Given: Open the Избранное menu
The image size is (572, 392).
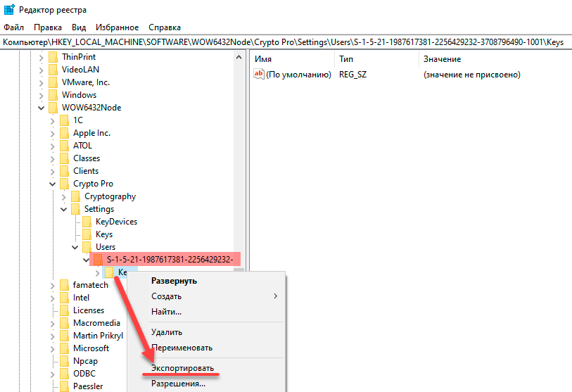Looking at the screenshot, I should point(117,27).
